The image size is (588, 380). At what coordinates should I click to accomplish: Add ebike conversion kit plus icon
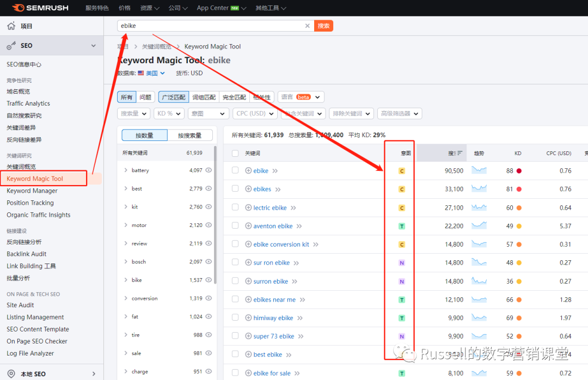click(x=248, y=244)
